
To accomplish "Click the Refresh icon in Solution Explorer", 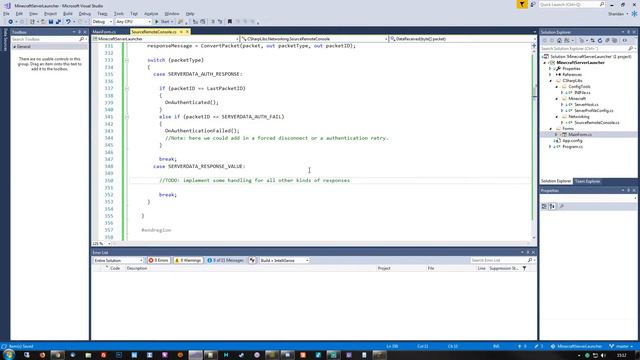I will (600, 40).
